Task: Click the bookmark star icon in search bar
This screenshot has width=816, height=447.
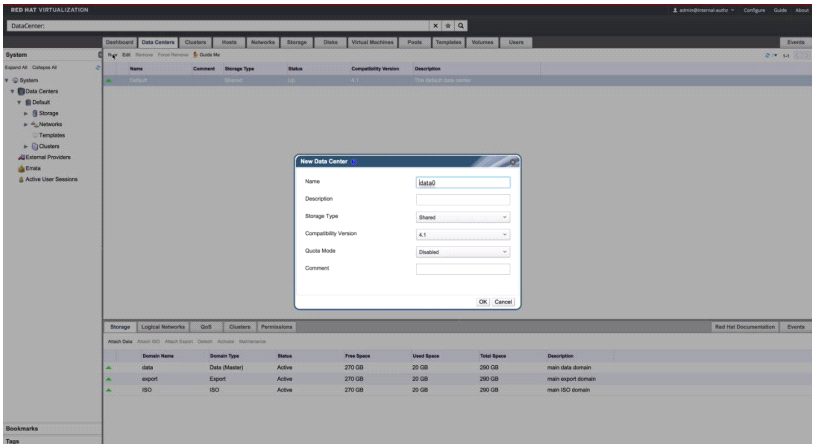Action: [449, 24]
